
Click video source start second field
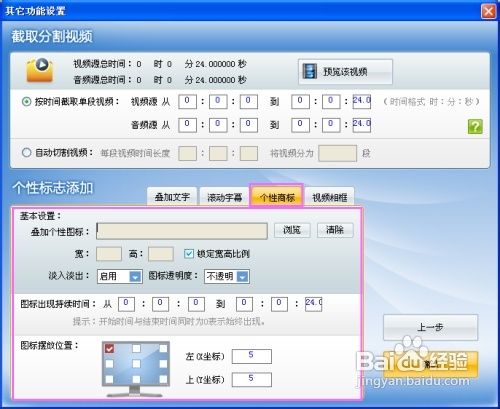coord(249,102)
